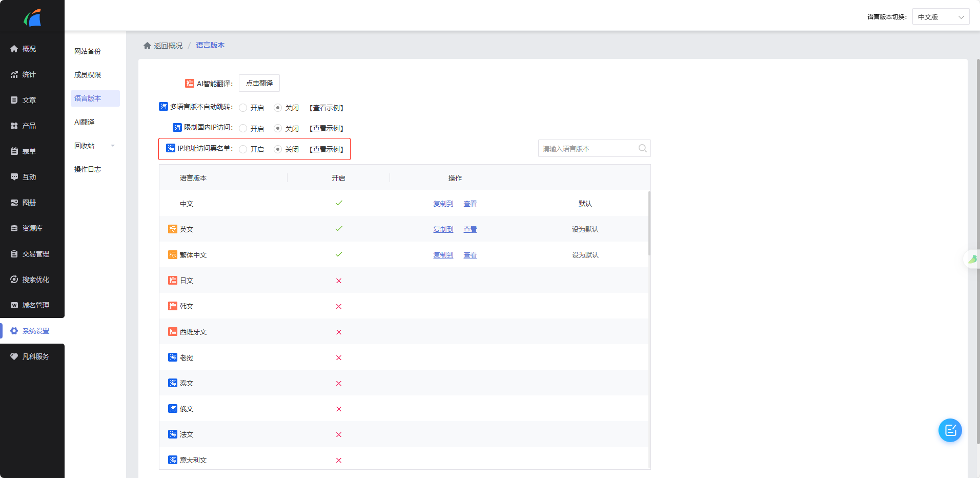This screenshot has height=478, width=980.
Task: Select 语言版本 in the settings submenu
Action: click(x=95, y=98)
